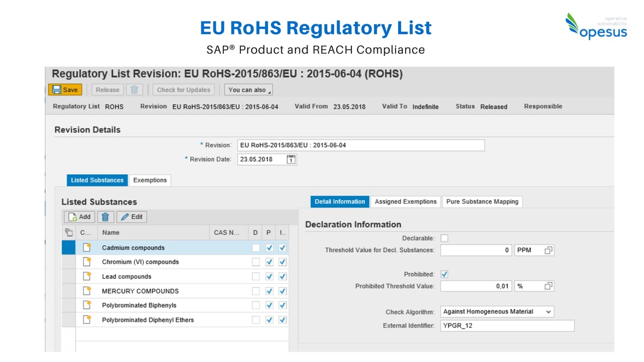Expand the You can also menu
644x362 pixels.
coord(248,90)
